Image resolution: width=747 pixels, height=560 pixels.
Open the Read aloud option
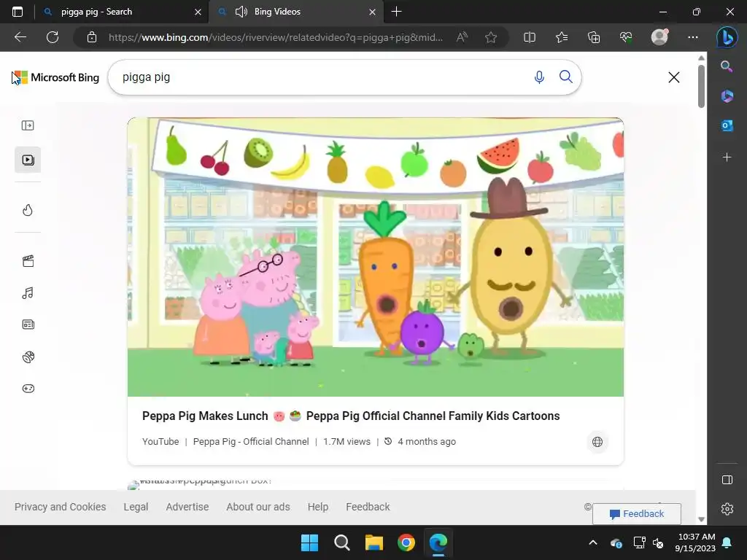(462, 37)
